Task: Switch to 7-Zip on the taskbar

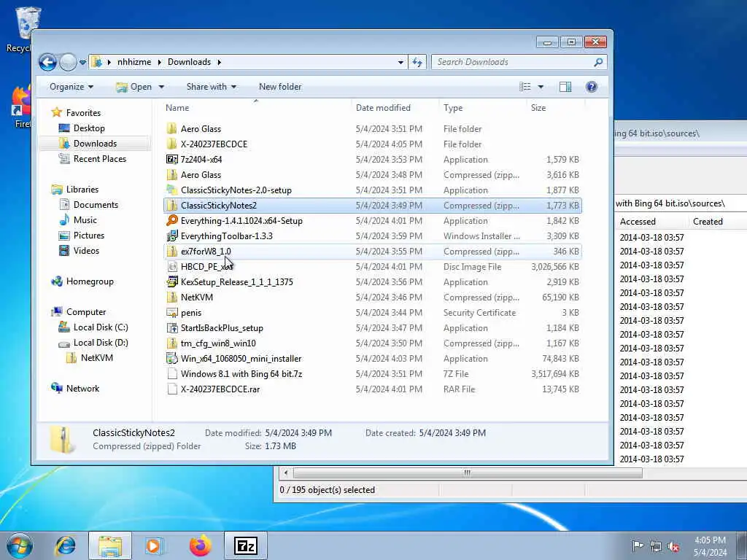Action: pyautogui.click(x=246, y=545)
